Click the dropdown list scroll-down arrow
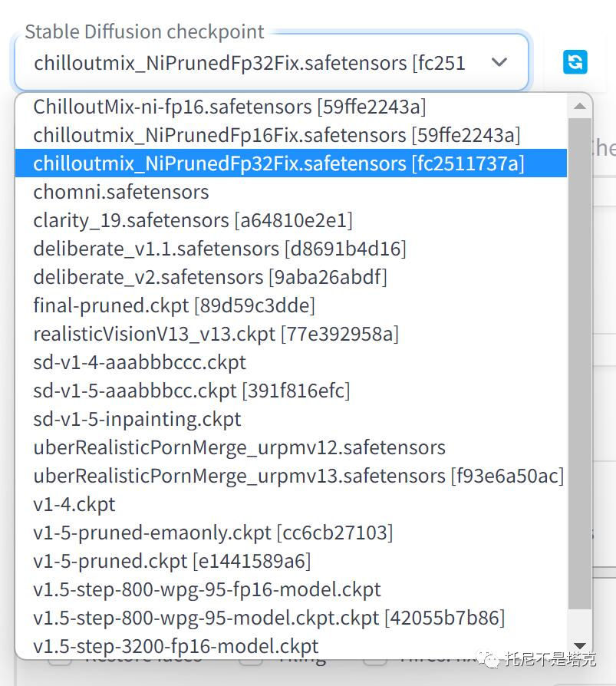Viewport: 616px width, 686px height. [580, 646]
